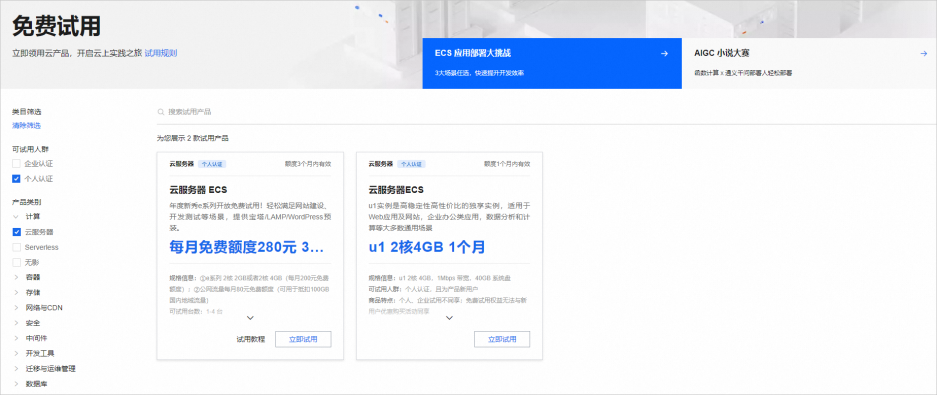Click the 为您展示 2 款试用产品 text
The height and width of the screenshot is (395, 937).
point(192,139)
